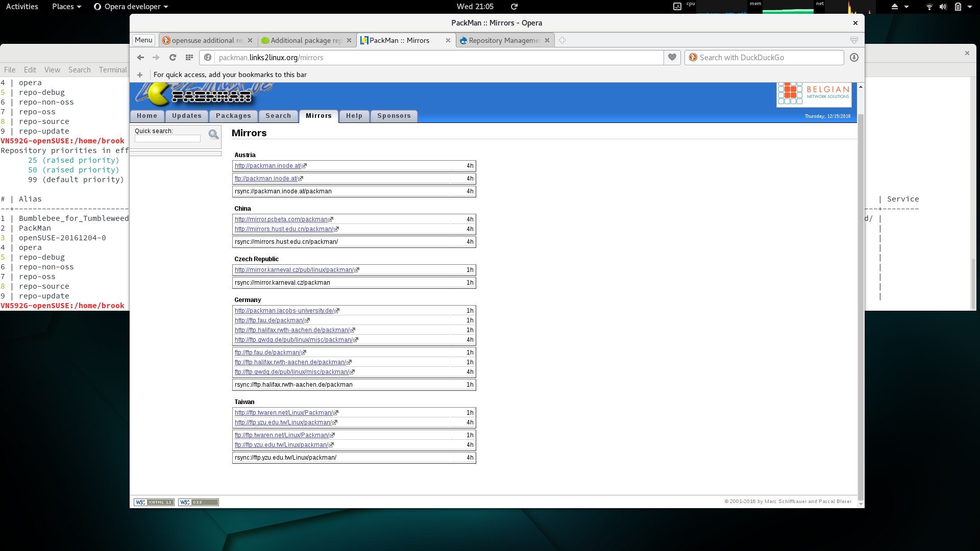Open the Help navigation tab
Image resolution: width=980 pixels, height=551 pixels.
point(354,116)
